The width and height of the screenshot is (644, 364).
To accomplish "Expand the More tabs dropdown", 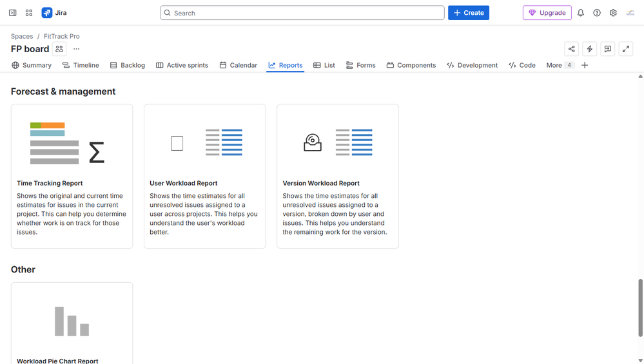I will [560, 65].
